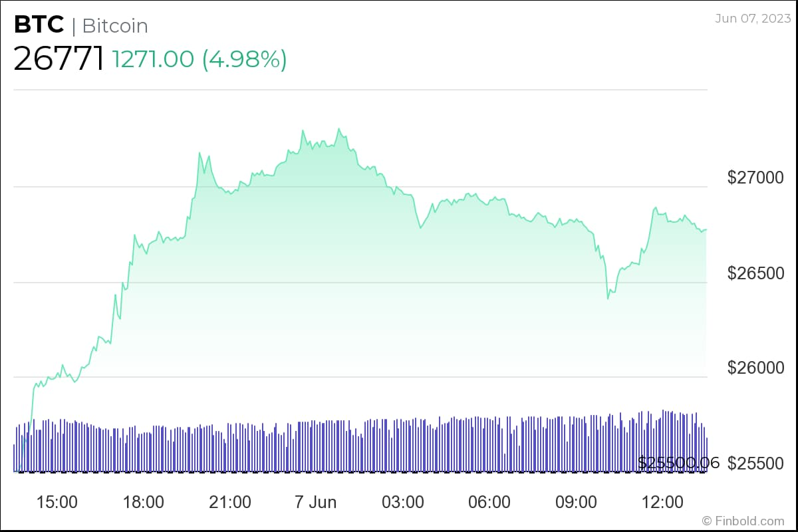Select the 21:00 time axis marker
The height and width of the screenshot is (532, 798).
point(230,501)
